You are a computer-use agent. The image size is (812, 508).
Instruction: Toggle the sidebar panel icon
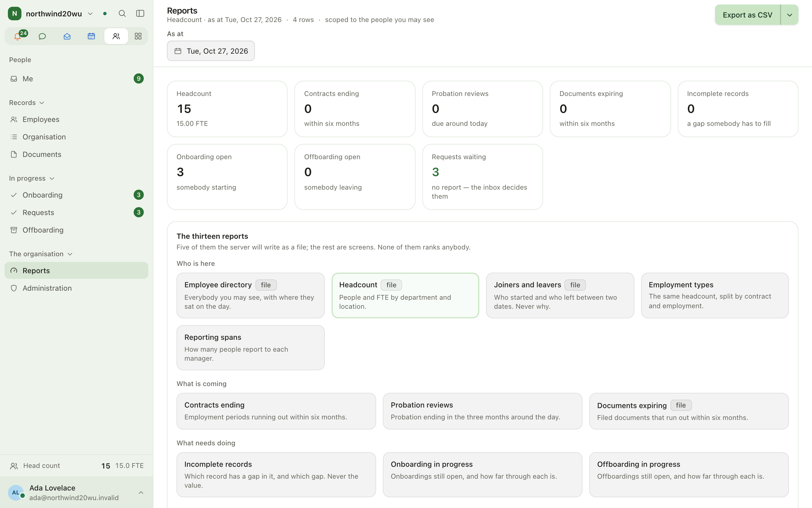(140, 14)
